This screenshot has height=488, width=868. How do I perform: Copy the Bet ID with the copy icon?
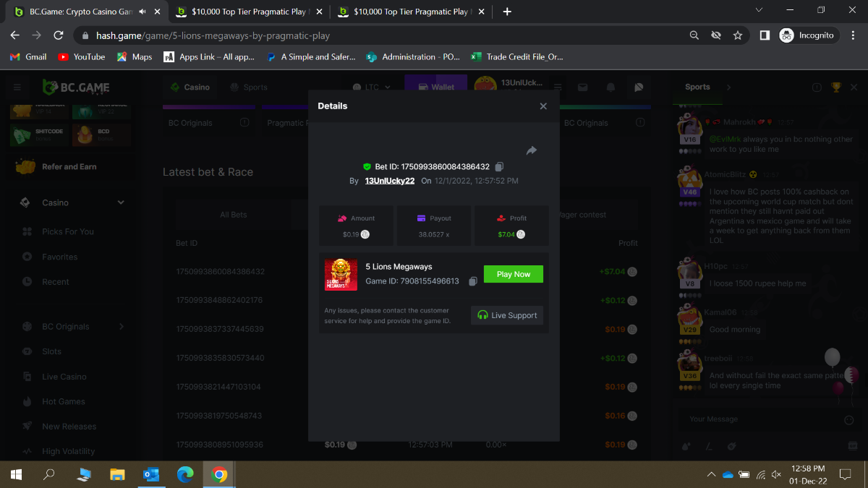[x=499, y=167]
